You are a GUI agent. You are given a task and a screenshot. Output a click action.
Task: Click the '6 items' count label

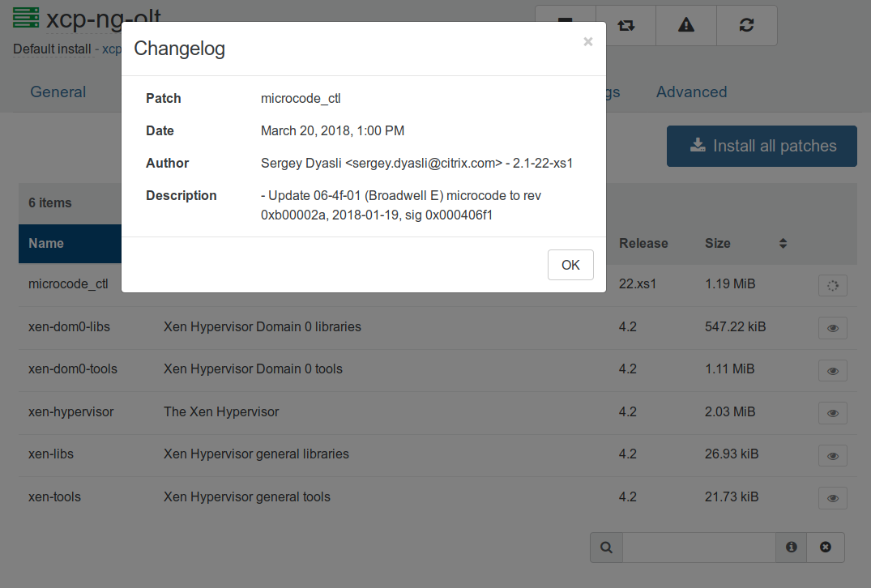50,202
